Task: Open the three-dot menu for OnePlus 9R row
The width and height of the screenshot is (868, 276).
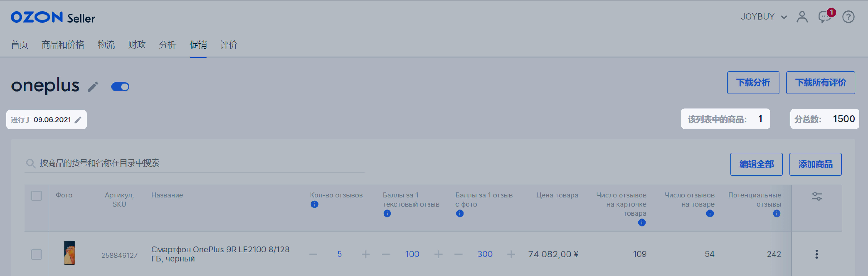Action: click(x=816, y=254)
